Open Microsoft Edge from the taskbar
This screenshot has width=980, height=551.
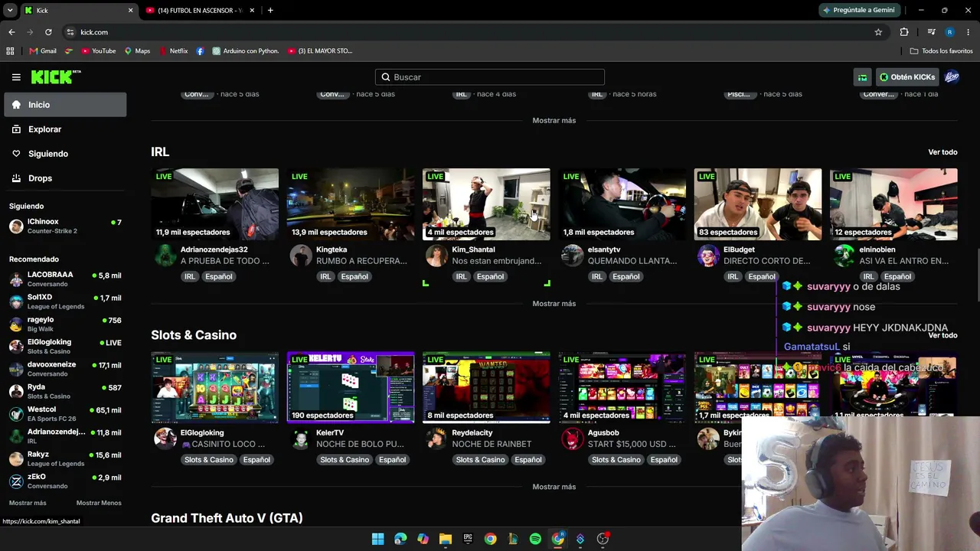point(400,539)
